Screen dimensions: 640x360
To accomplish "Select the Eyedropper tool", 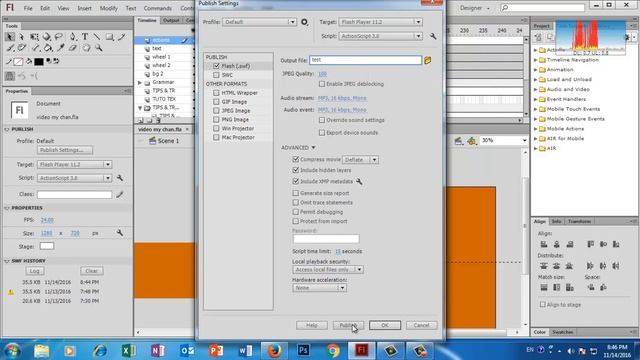I will 60,48.
